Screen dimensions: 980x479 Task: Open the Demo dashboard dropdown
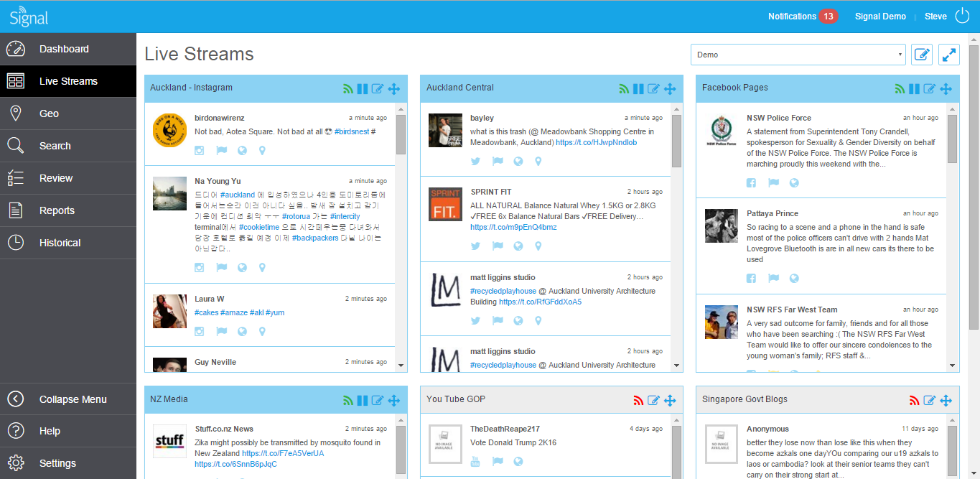(798, 55)
